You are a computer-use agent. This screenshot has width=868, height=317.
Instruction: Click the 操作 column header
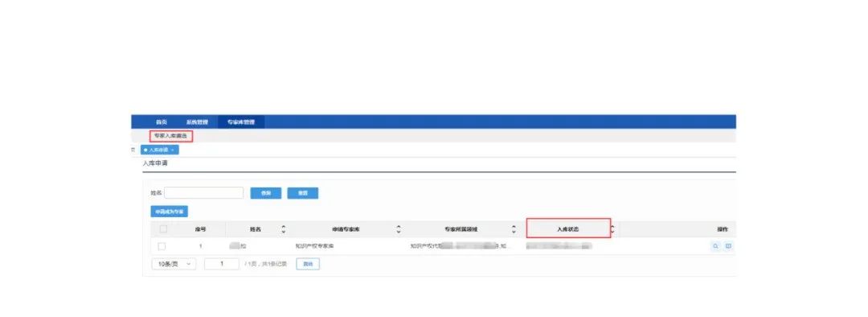pos(723,228)
